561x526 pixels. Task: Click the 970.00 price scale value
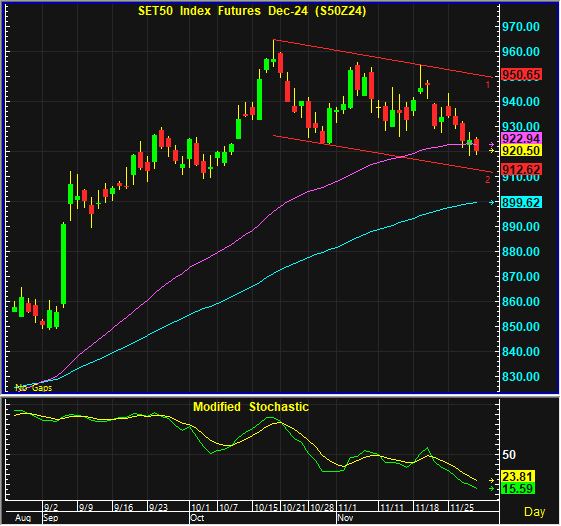tap(521, 26)
